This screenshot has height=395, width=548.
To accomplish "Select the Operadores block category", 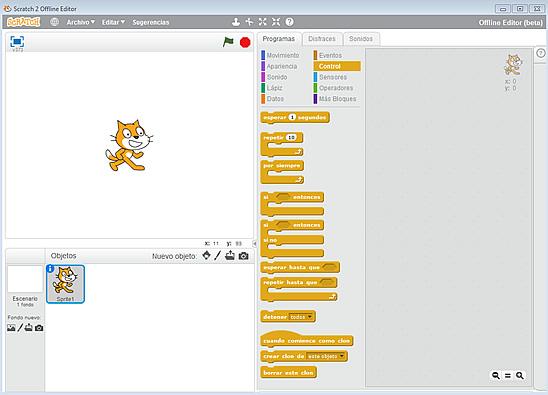I will (x=333, y=88).
